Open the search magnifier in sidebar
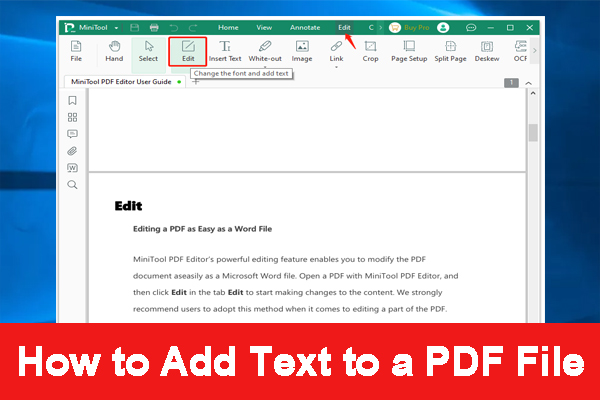 click(x=72, y=184)
